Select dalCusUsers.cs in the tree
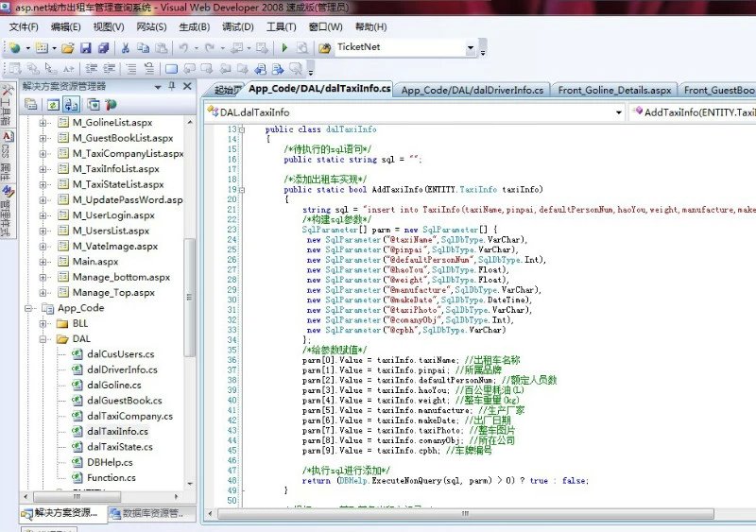The height and width of the screenshot is (532, 756). (x=121, y=354)
